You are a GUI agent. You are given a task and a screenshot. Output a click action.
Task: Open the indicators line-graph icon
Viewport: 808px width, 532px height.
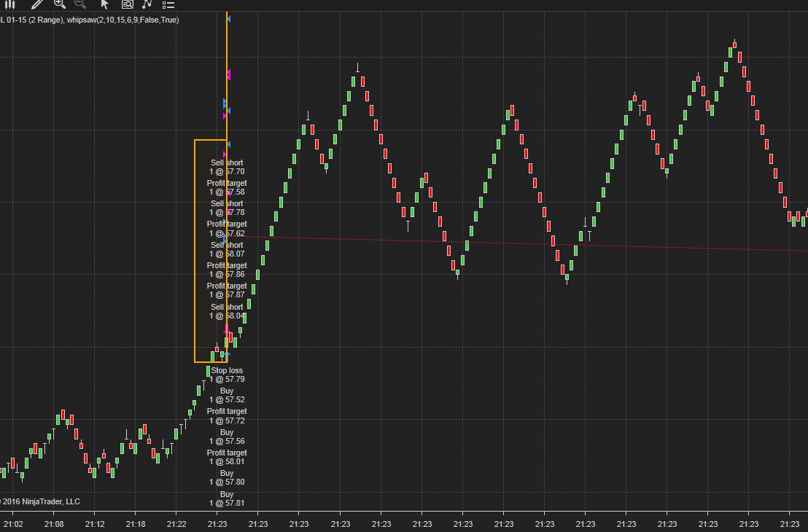(x=147, y=4)
